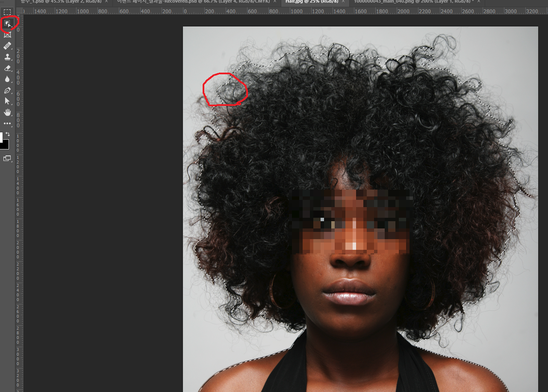Image resolution: width=548 pixels, height=392 pixels.
Task: Select the Clone Stamp tool
Action: click(7, 57)
